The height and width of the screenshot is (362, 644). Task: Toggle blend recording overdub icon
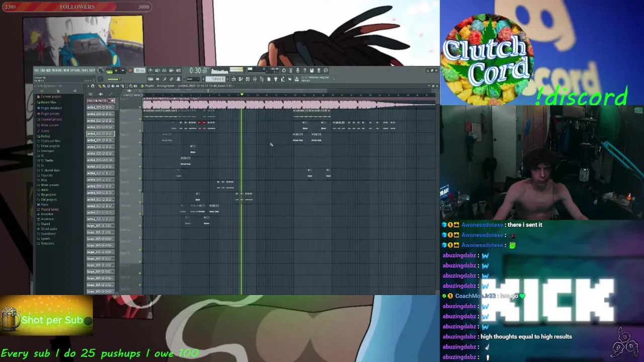[x=172, y=70]
